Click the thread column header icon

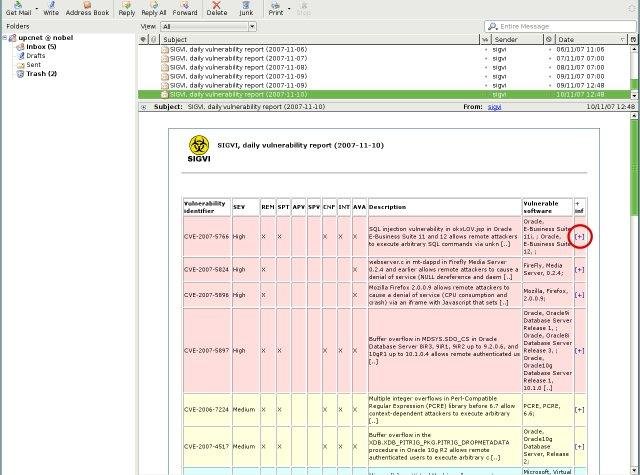pos(143,39)
